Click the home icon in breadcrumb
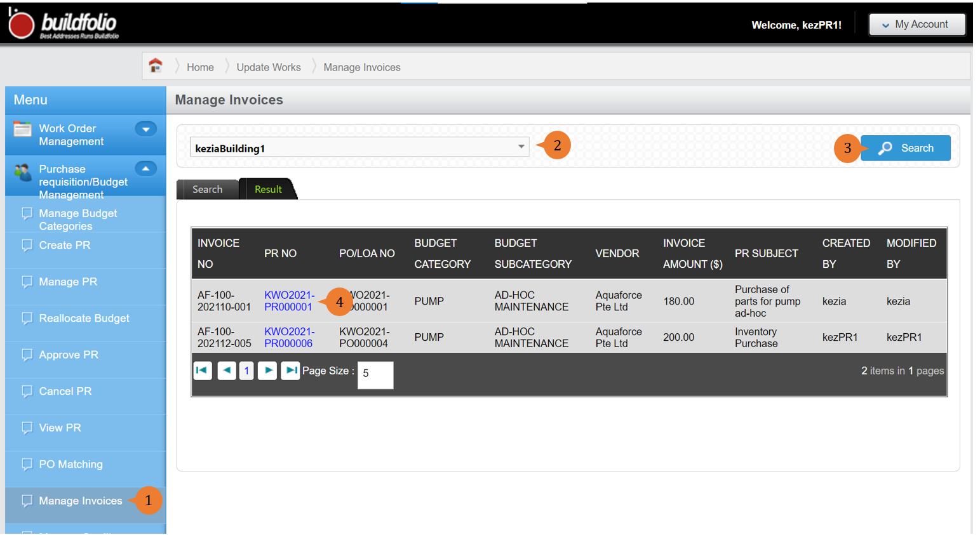Screen dimensions: 980x535 coord(156,65)
